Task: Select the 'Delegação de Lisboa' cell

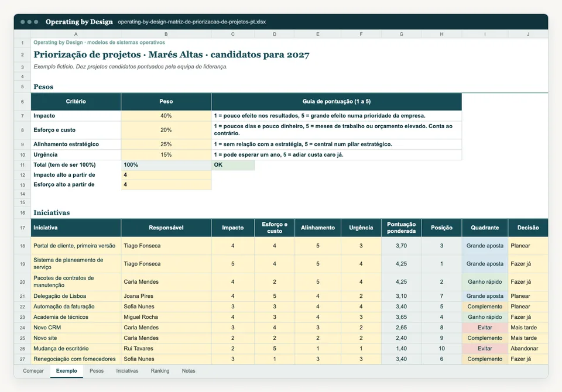Action: point(76,296)
